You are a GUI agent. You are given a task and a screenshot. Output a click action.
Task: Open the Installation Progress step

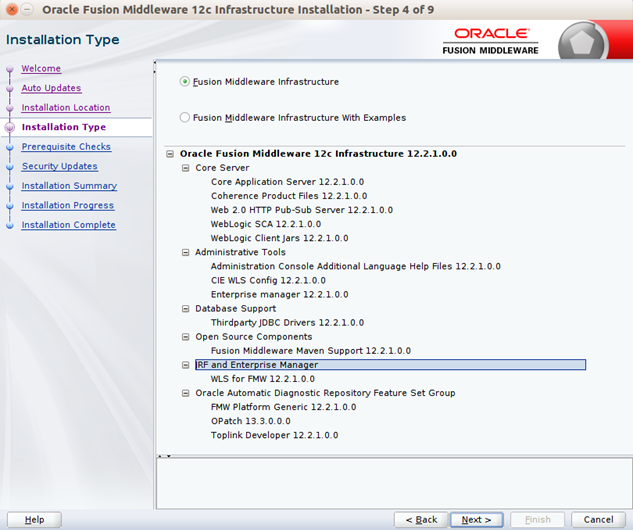click(x=68, y=205)
